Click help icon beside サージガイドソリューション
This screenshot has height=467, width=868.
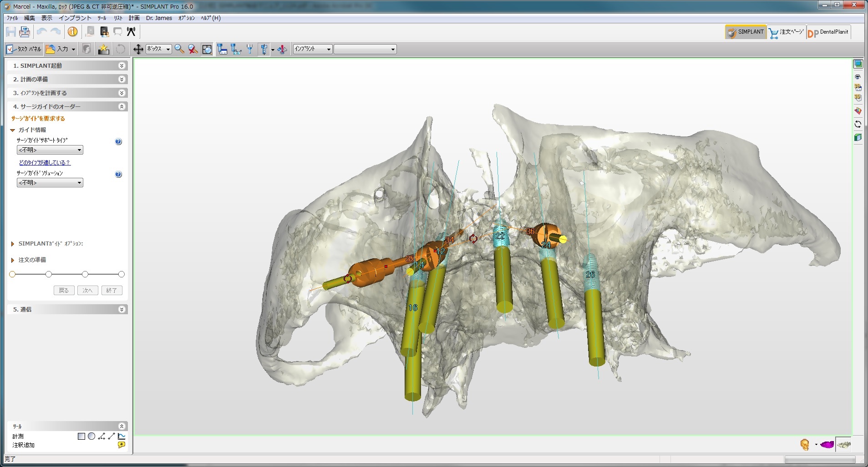click(118, 174)
